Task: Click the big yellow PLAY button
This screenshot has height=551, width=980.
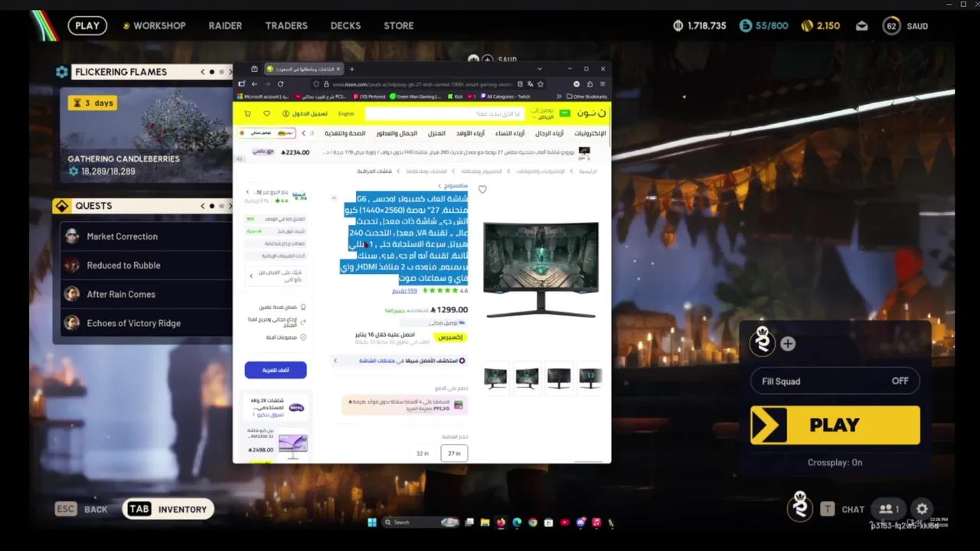Action: (835, 425)
